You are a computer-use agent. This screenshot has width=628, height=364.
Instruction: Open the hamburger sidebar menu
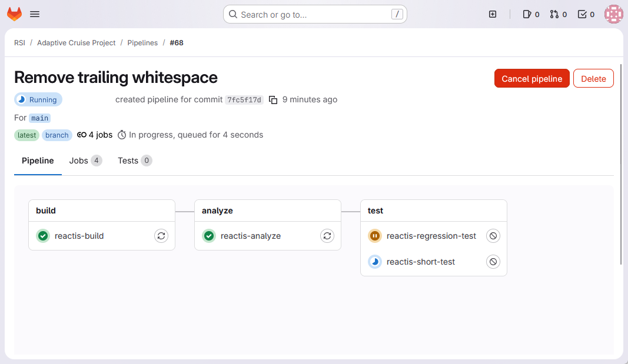35,14
